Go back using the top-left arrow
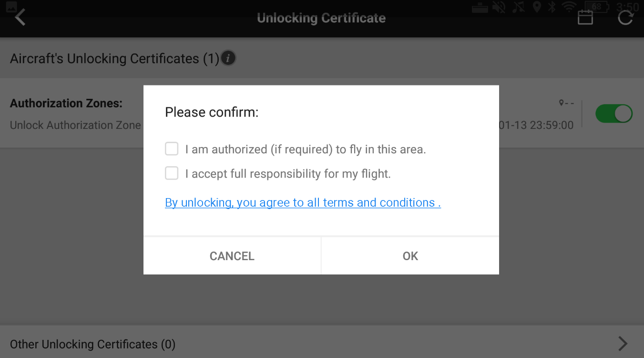This screenshot has width=644, height=358. [20, 18]
